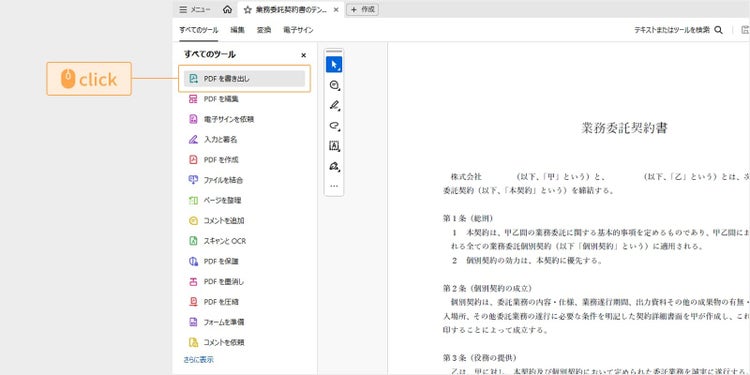The image size is (750, 375).
Task: Click the quick toolbar top drag handle
Action: tap(334, 51)
